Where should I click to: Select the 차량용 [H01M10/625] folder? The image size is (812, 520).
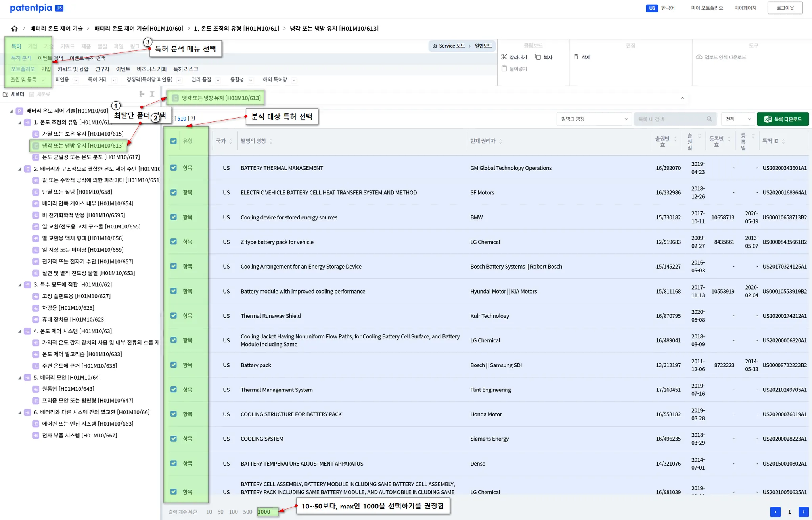pyautogui.click(x=68, y=308)
